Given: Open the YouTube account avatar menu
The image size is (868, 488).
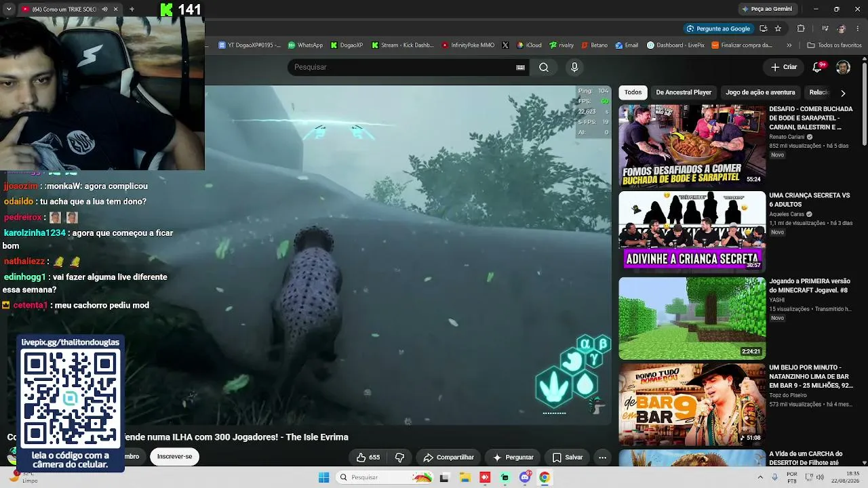Looking at the screenshot, I should click(x=843, y=67).
